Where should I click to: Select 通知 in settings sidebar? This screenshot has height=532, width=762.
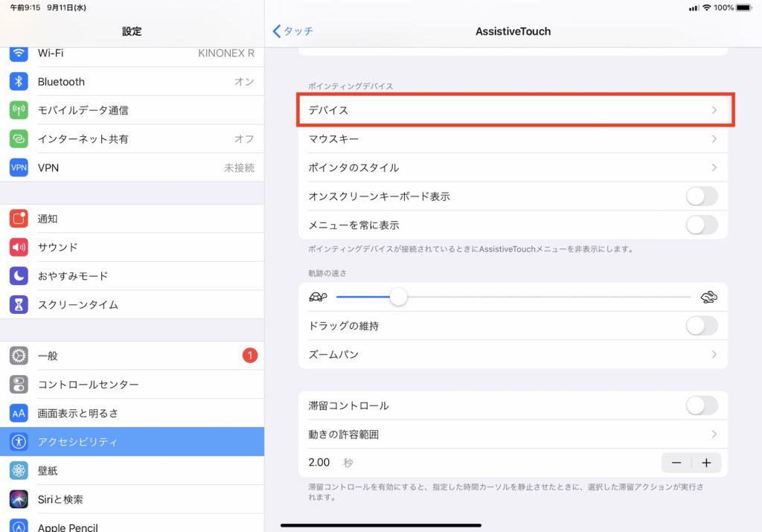point(132,219)
